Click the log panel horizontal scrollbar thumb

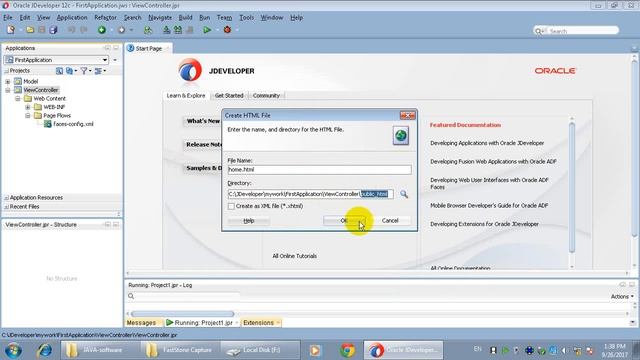(182, 314)
